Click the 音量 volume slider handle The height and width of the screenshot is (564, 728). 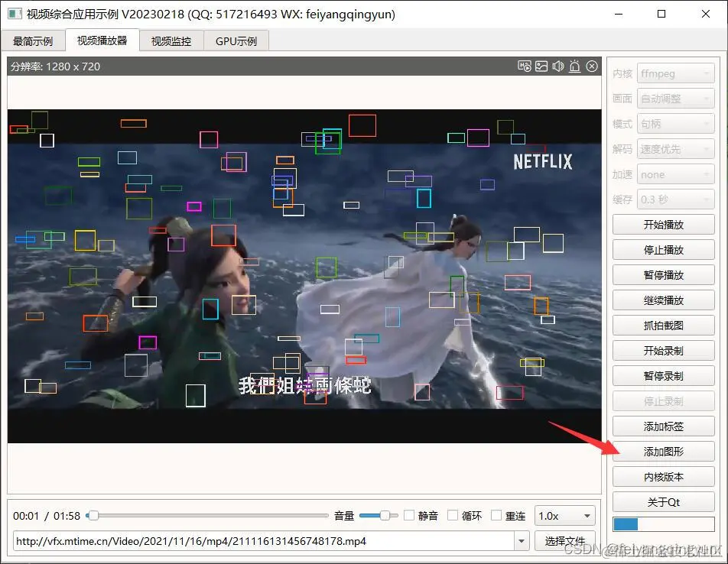(385, 515)
